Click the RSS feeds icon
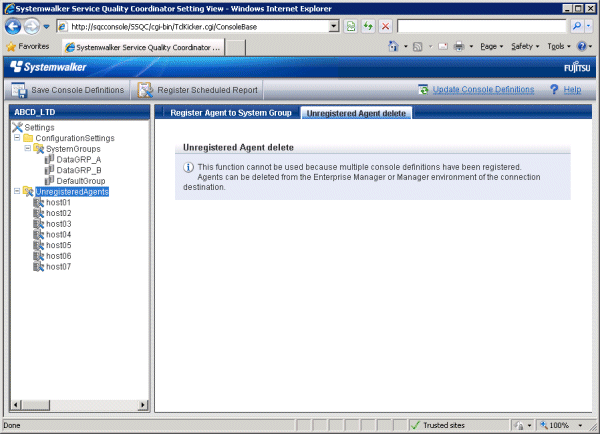The width and height of the screenshot is (600, 434). (418, 47)
